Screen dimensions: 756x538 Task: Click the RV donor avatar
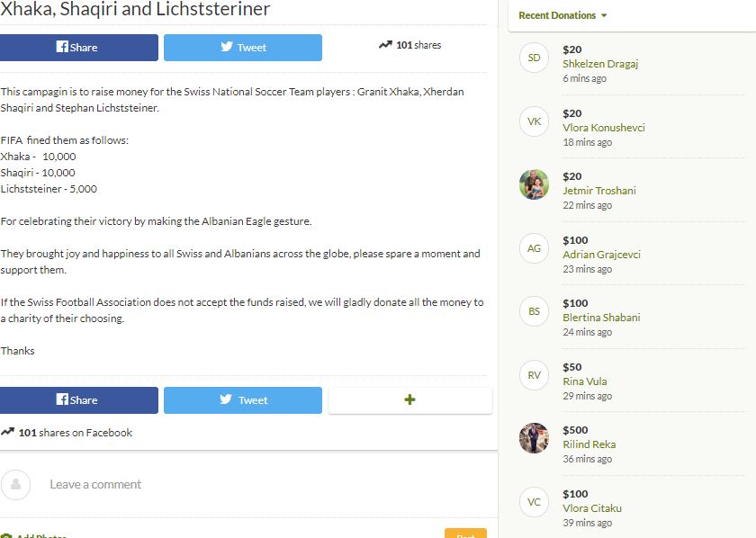[534, 375]
